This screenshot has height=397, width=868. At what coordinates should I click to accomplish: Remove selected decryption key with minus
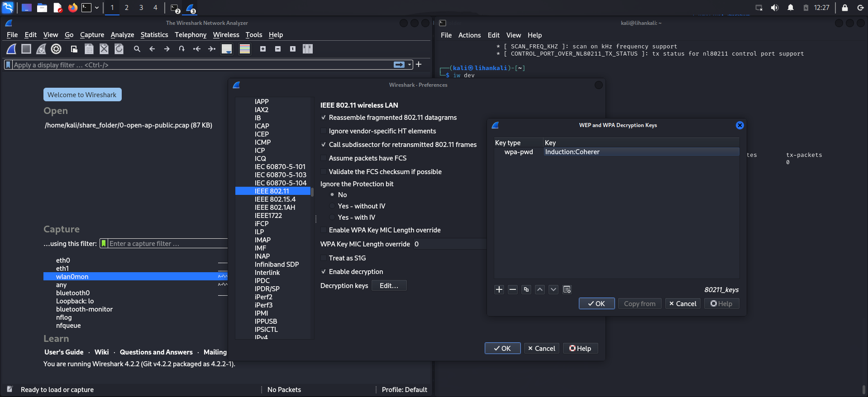(513, 289)
